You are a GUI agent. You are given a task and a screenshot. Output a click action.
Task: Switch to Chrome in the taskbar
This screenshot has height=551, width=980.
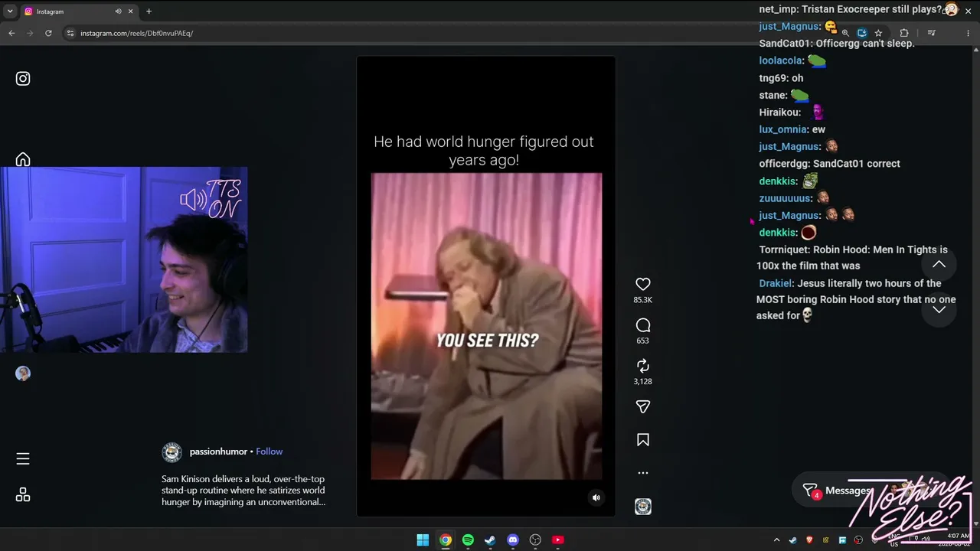(x=445, y=540)
